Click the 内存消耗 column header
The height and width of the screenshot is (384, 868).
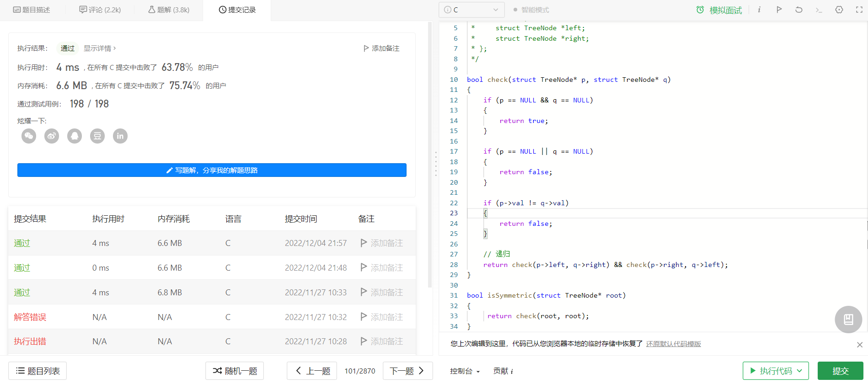click(174, 219)
